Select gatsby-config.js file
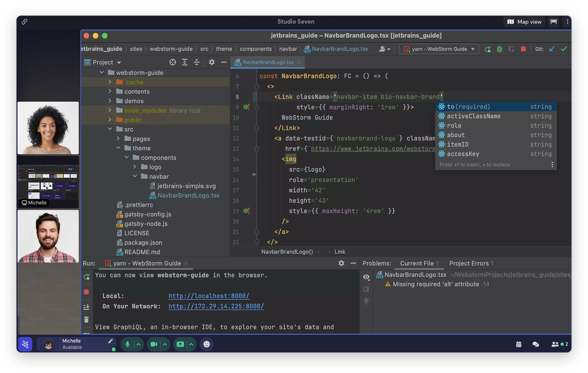Image resolution: width=588 pixels, height=373 pixels. click(148, 214)
